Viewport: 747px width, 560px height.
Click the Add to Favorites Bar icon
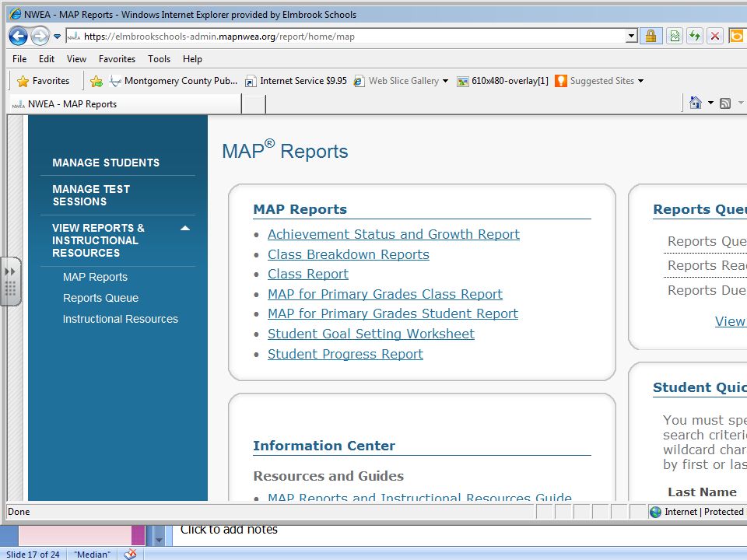click(x=96, y=82)
